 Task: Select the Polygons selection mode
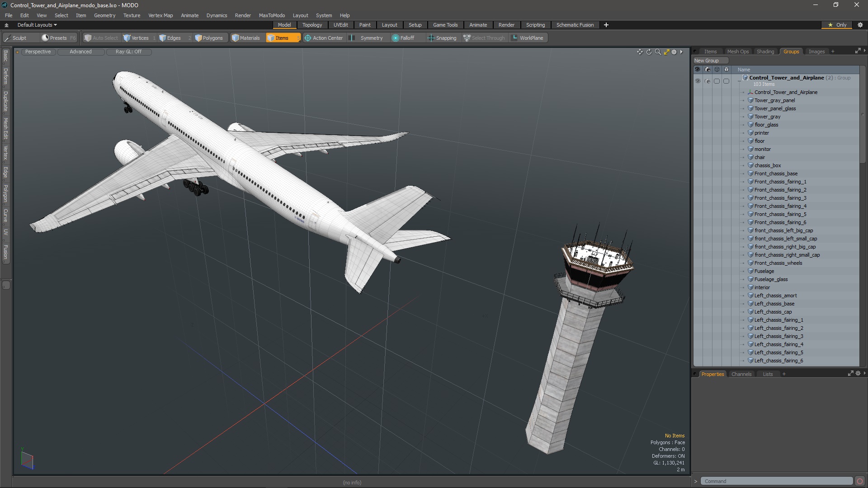pos(209,38)
